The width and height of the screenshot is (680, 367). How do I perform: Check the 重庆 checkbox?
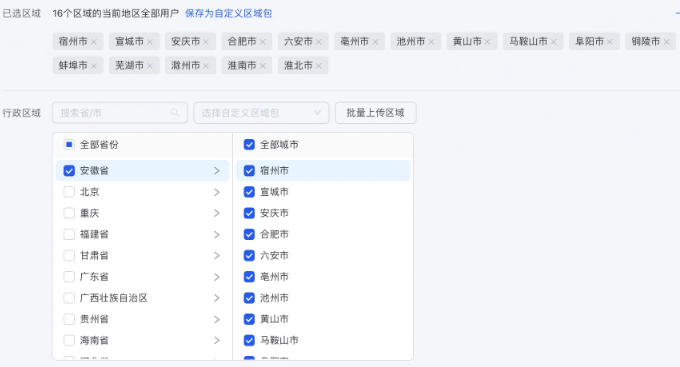coord(69,213)
